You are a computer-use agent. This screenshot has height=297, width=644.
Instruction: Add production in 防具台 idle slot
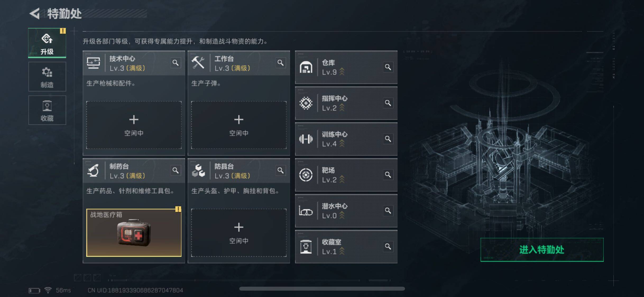239,233
